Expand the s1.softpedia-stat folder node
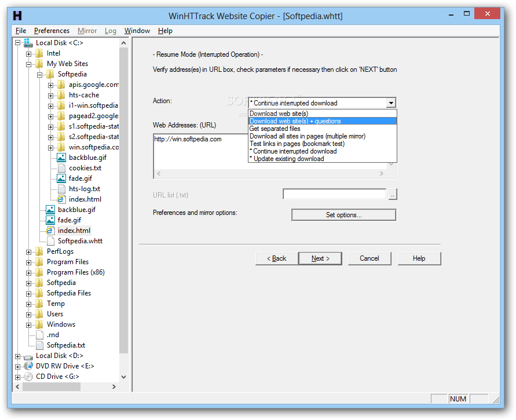This screenshot has height=420, width=516. tap(50, 127)
